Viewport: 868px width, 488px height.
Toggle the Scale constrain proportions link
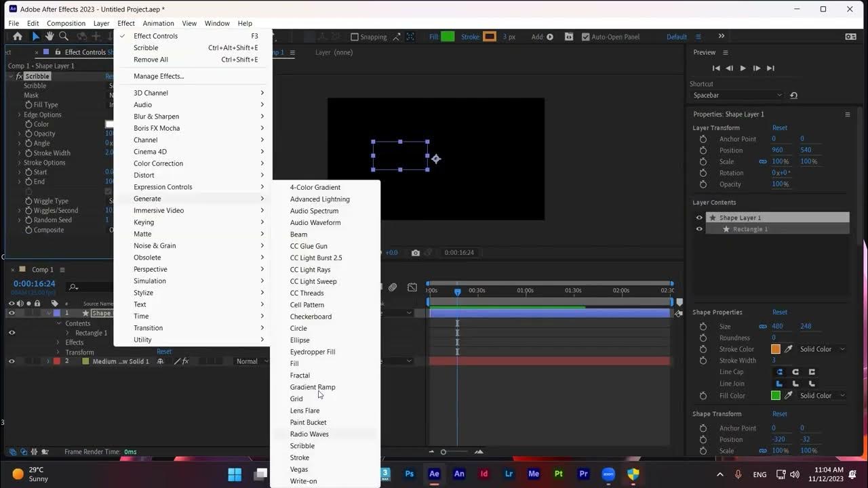763,162
